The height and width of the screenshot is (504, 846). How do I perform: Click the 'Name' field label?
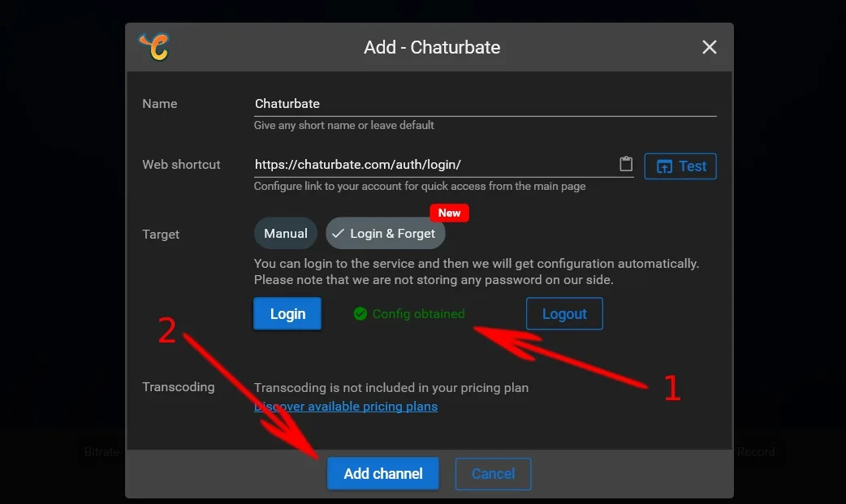(160, 104)
